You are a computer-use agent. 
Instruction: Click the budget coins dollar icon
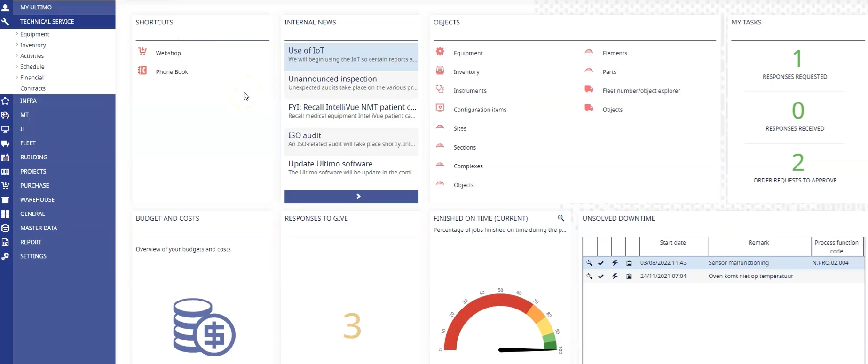pos(204,327)
